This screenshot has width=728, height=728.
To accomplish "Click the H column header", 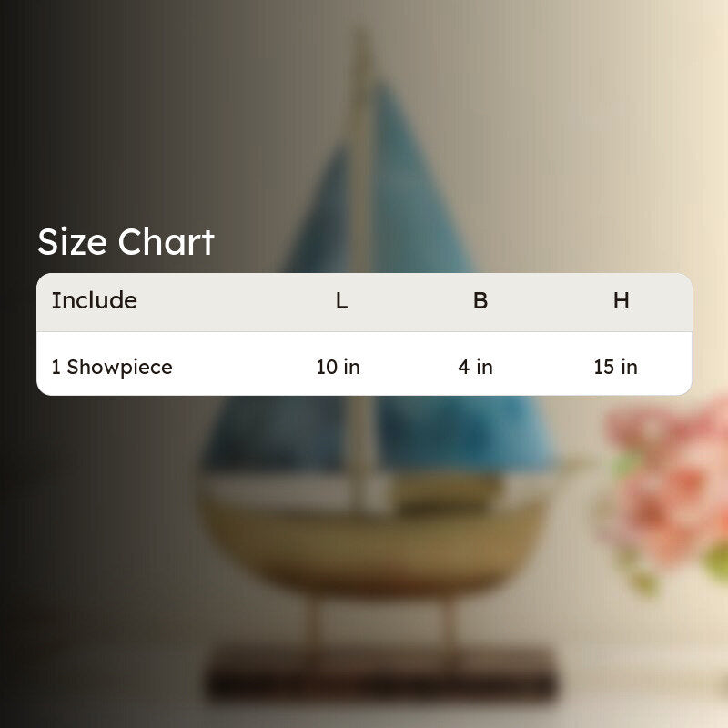I will point(622,300).
